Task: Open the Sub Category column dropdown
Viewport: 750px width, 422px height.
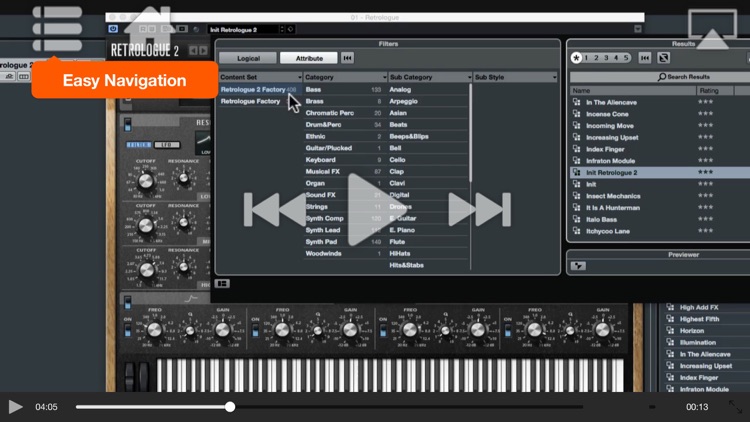Action: (469, 77)
